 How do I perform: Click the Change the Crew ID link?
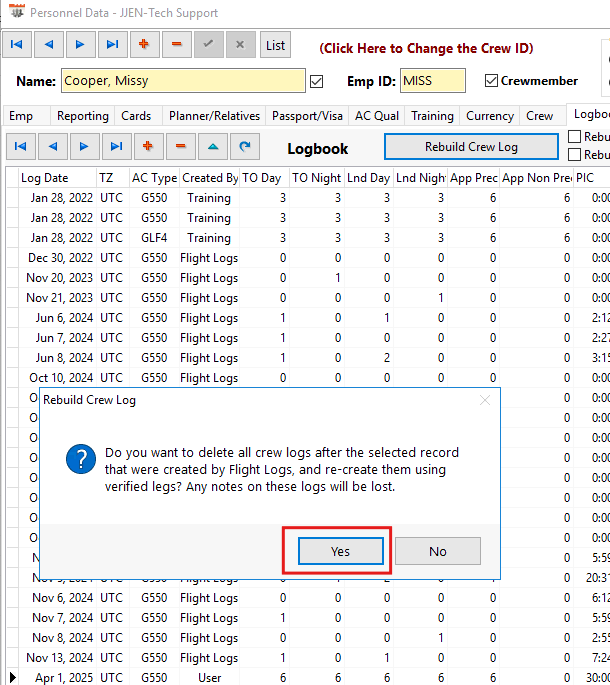point(426,48)
